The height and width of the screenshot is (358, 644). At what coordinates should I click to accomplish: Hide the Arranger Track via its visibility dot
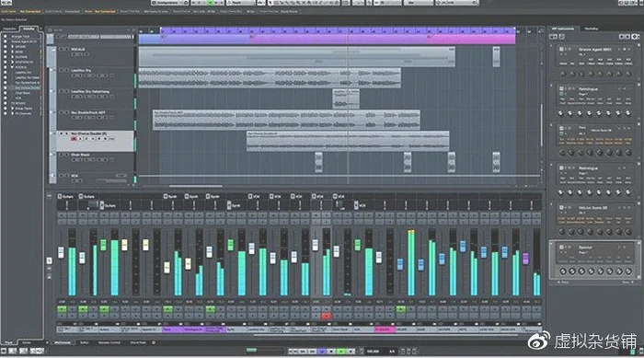click(x=6, y=37)
